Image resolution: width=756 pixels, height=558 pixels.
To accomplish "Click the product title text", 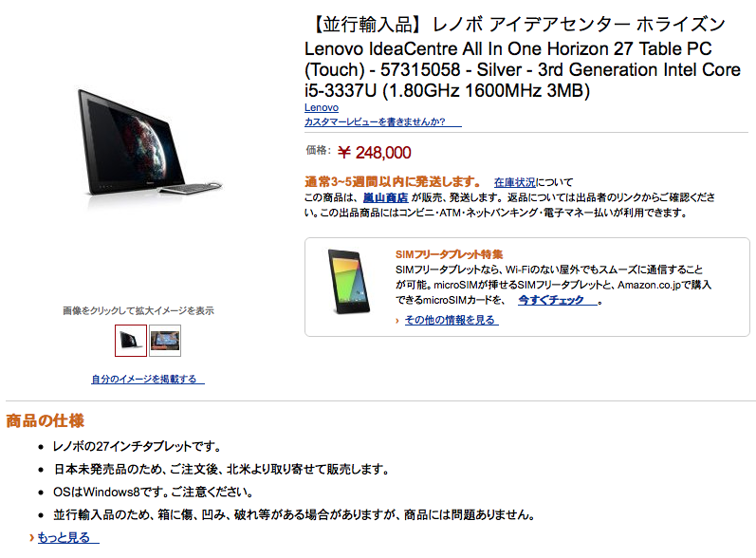I will coord(522,57).
